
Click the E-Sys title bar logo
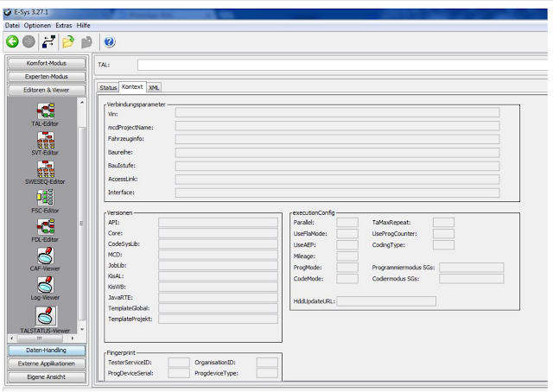coord(8,12)
